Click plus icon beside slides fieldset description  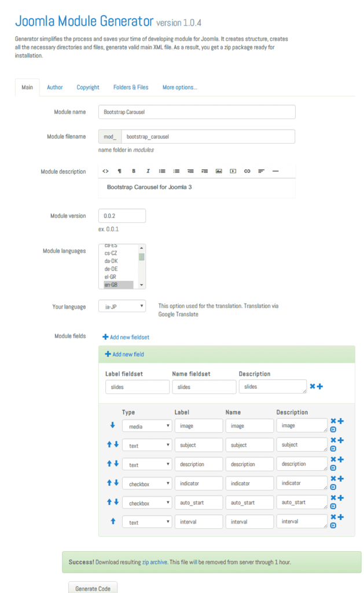click(320, 386)
